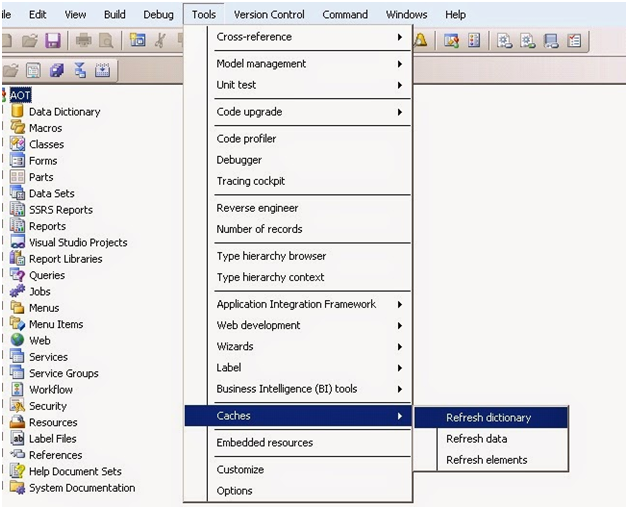Click the funnel with windows icon
Viewport: 628px width, 509px height.
pos(80,70)
